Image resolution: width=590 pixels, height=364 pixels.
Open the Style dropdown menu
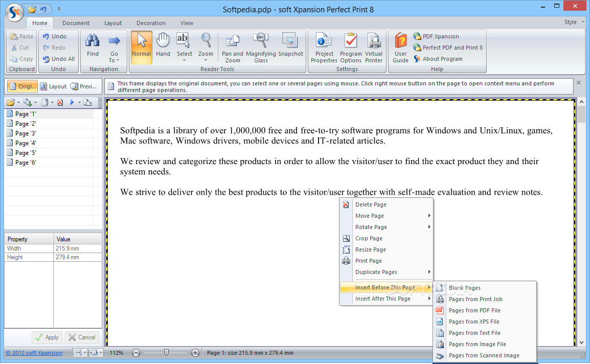[574, 22]
